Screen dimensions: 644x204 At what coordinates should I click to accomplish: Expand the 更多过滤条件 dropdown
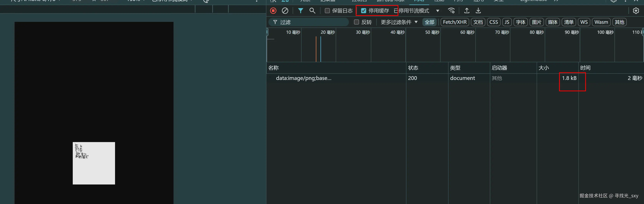tap(399, 22)
